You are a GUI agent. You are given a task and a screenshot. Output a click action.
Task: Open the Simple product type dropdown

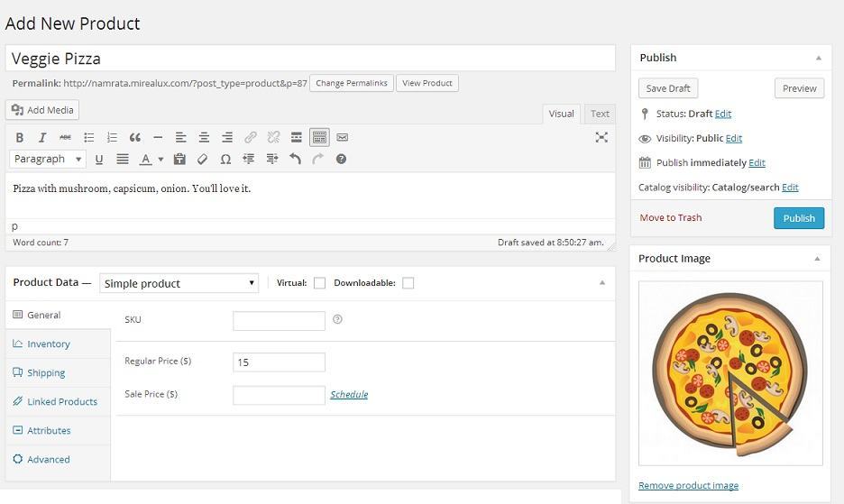point(179,283)
